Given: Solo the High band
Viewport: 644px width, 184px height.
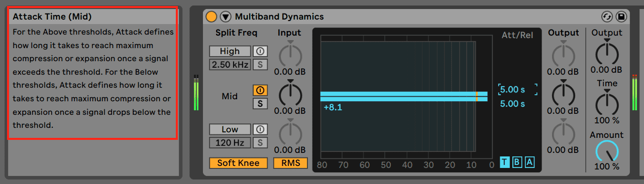Looking at the screenshot, I should click(x=260, y=64).
